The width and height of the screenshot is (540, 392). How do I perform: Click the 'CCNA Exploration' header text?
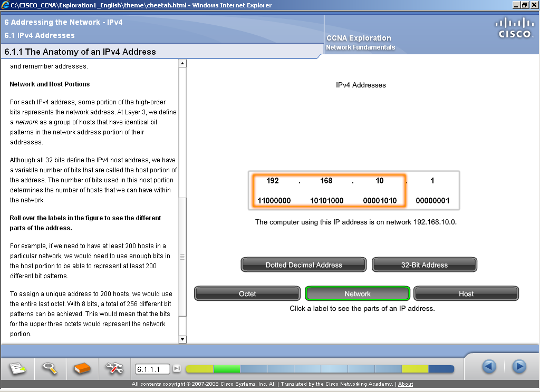pos(359,38)
